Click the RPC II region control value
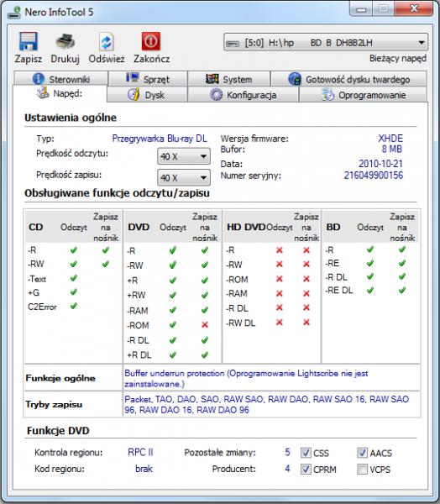The width and height of the screenshot is (440, 504). [x=140, y=452]
